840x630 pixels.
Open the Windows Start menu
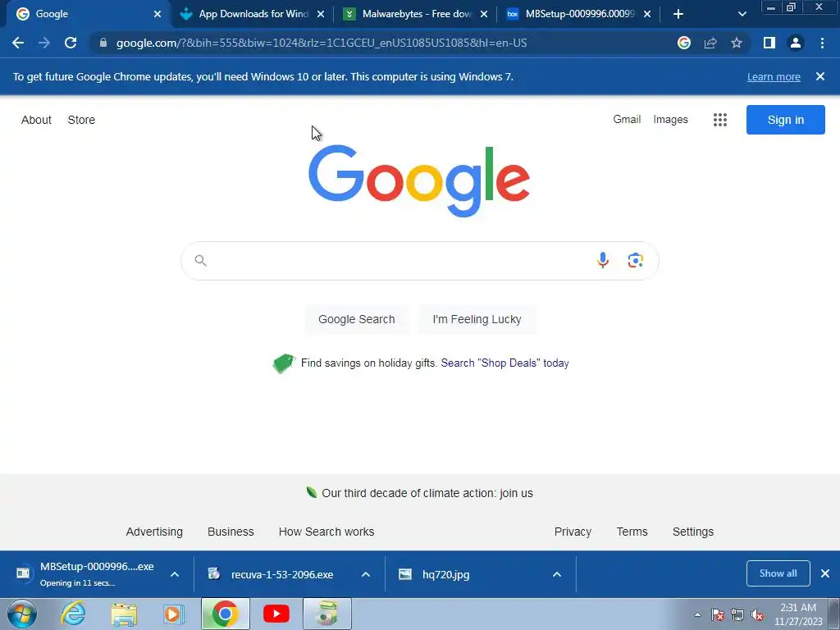pyautogui.click(x=21, y=614)
